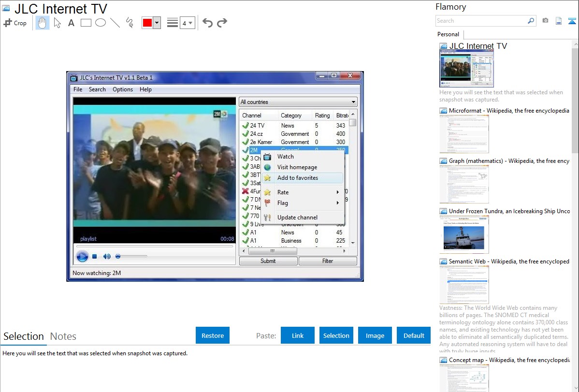Screen dimensions: 579x392
Task: Click the paste Image button
Action: [x=375, y=335]
